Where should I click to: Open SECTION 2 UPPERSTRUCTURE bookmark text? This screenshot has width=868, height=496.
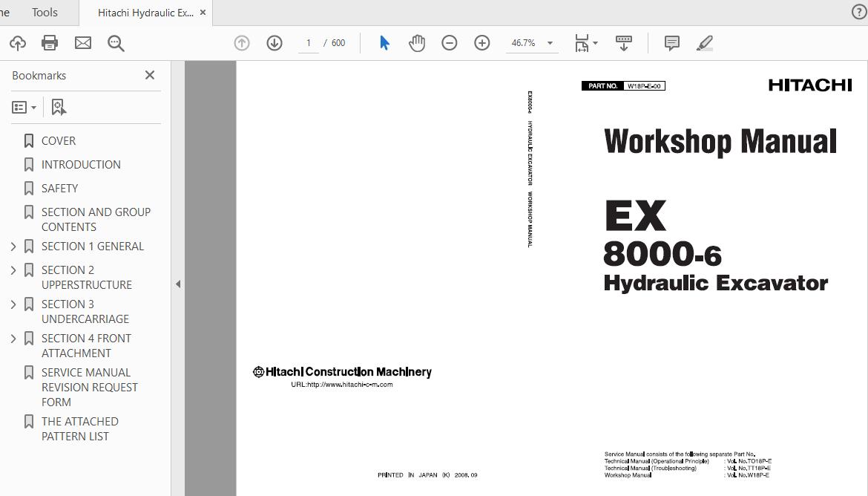[87, 277]
